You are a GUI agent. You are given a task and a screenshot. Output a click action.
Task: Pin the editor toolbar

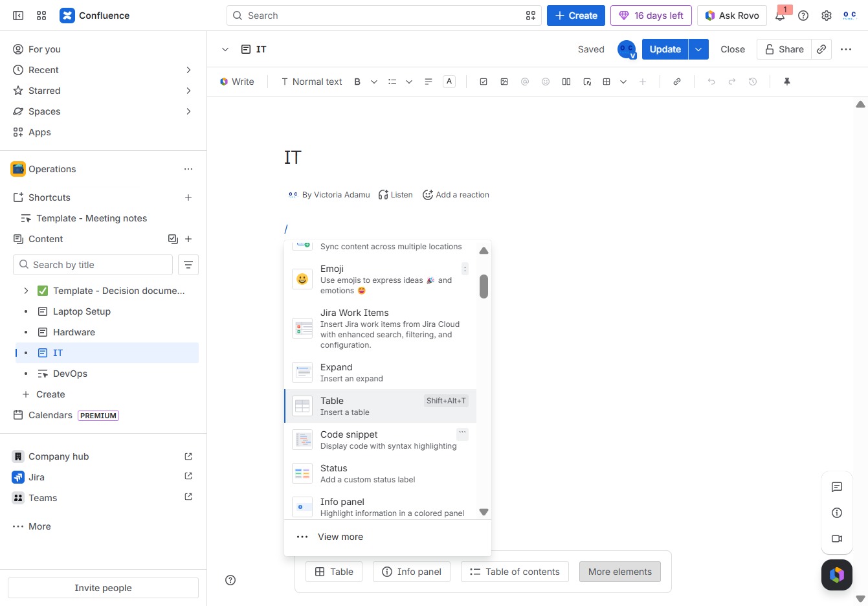point(787,82)
